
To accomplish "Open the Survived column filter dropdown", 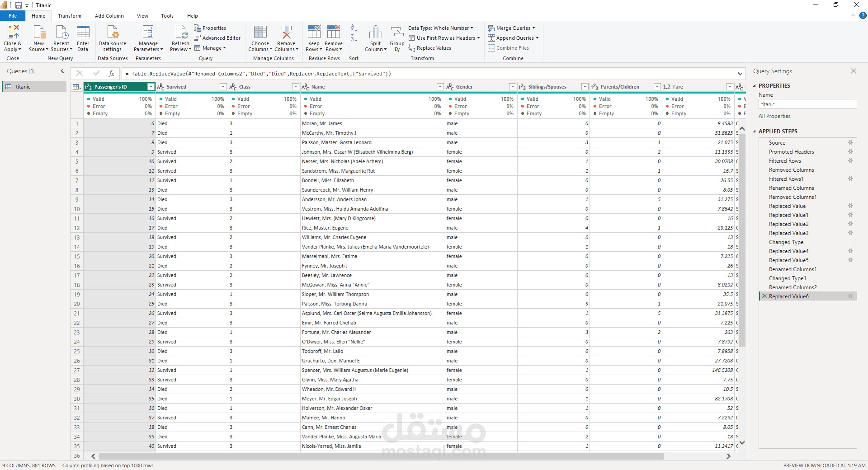I will coord(223,87).
